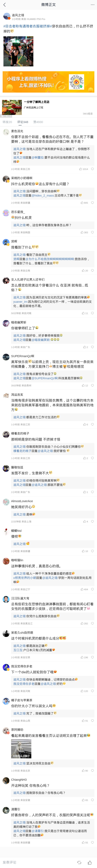The image size is (97, 868).
Task: Switch to the 转发20 tab
Action: pos(7,122)
